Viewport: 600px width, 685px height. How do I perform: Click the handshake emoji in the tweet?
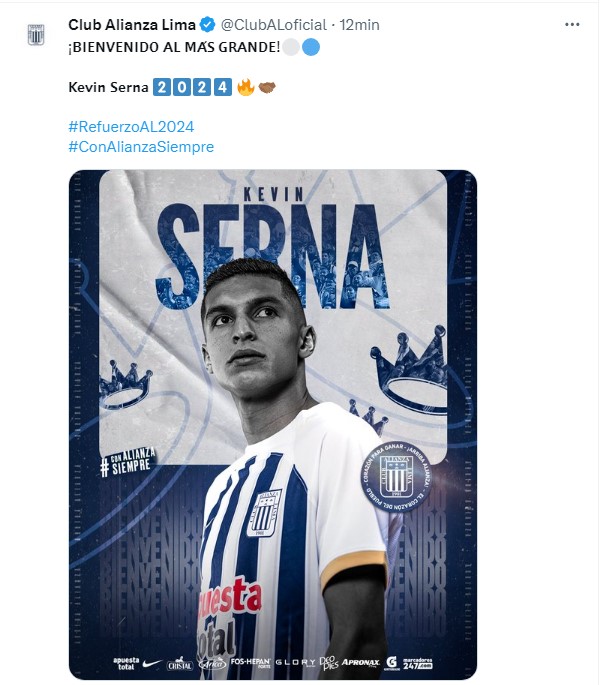click(267, 87)
